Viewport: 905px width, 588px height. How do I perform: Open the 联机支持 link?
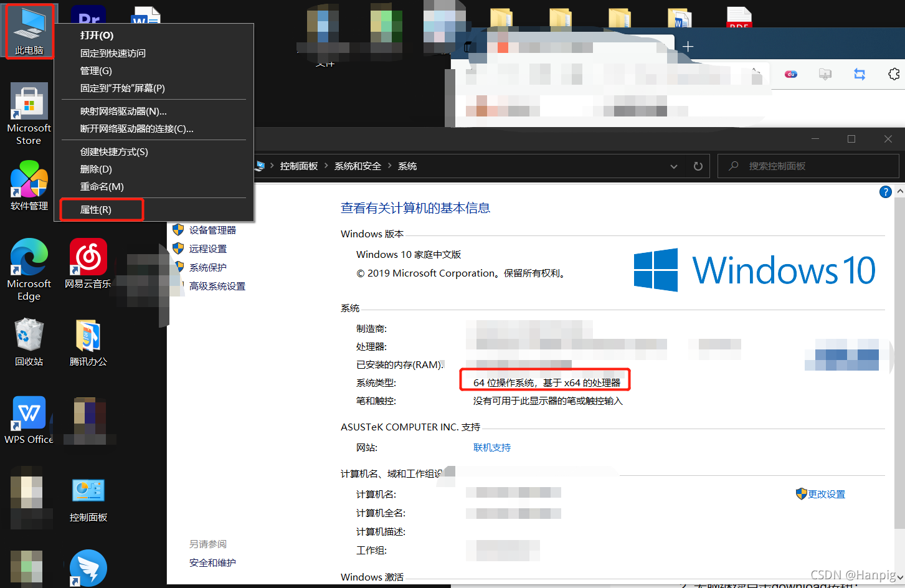click(x=492, y=447)
